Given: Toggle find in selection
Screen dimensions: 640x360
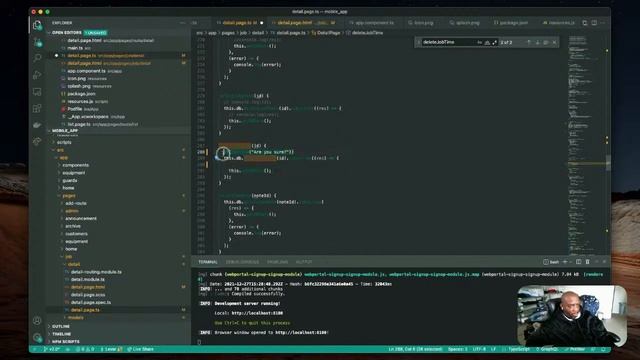Looking at the screenshot, I should point(546,42).
